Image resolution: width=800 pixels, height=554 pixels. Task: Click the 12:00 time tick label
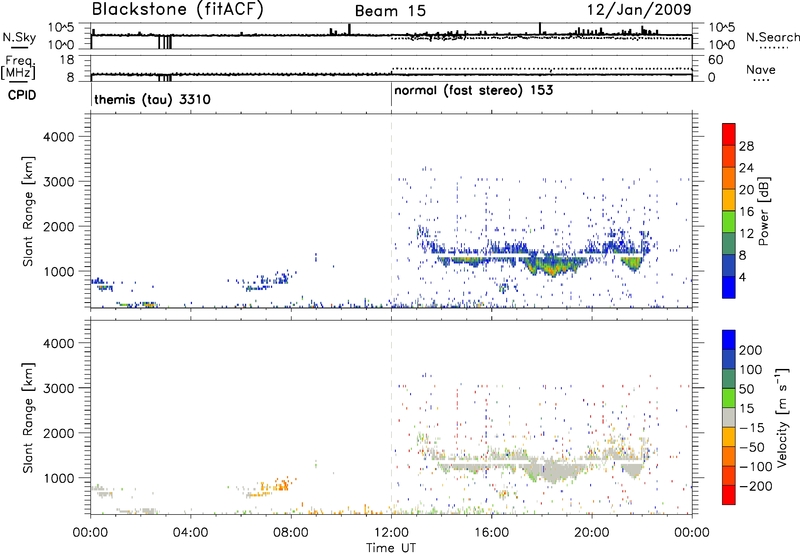[x=391, y=533]
